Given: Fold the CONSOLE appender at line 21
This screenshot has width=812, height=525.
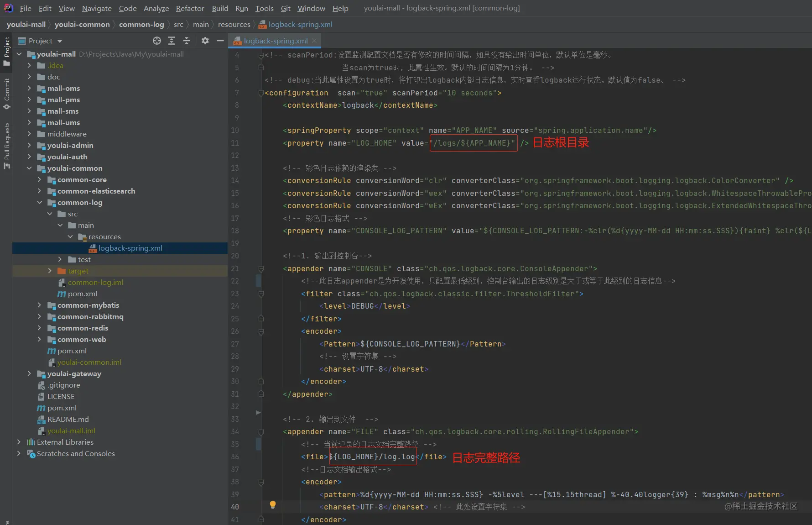Looking at the screenshot, I should point(261,268).
